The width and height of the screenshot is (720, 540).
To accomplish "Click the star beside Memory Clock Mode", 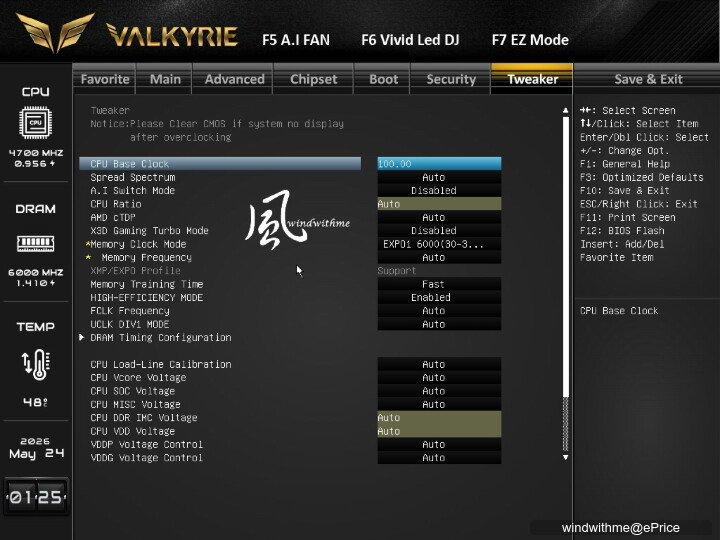I will point(88,244).
